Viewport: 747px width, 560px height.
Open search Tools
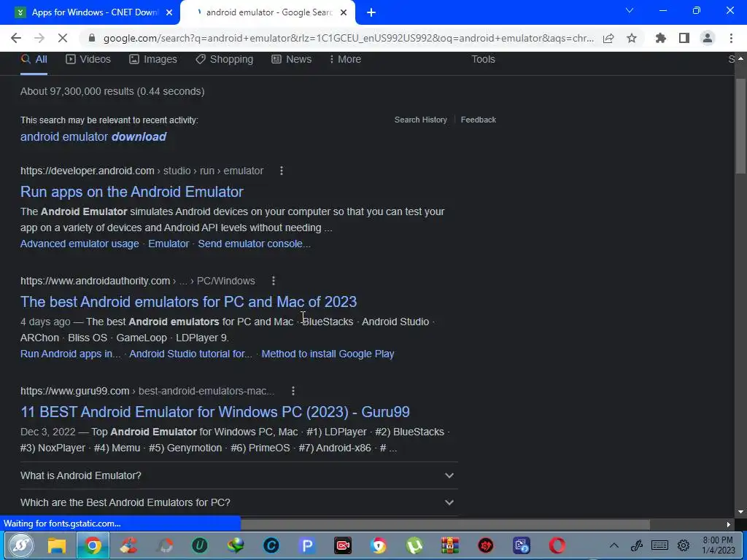coord(483,59)
